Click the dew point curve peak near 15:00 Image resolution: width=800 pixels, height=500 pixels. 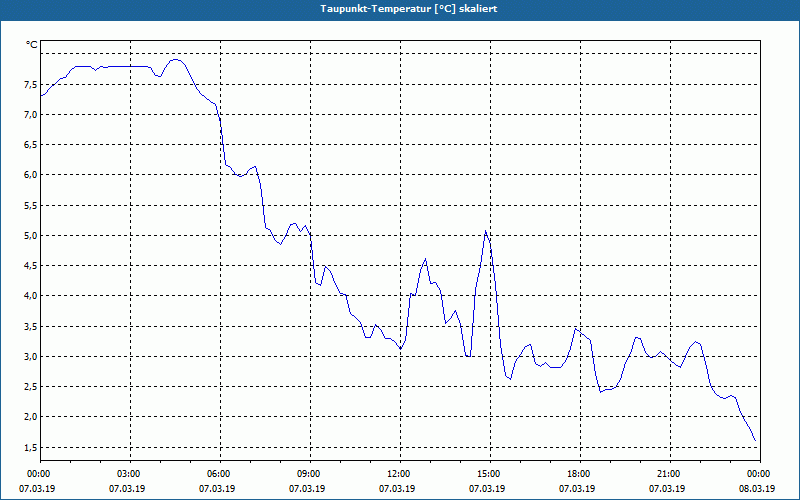point(486,231)
